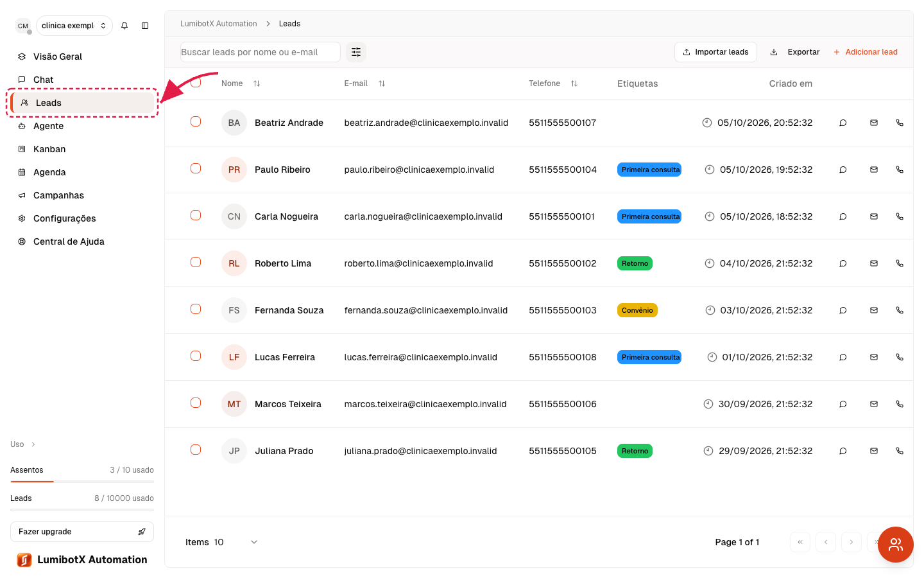Screen dimensions: 924x578
Task: Click the Convênio tag on Fernanda Souza
Action: pos(637,310)
